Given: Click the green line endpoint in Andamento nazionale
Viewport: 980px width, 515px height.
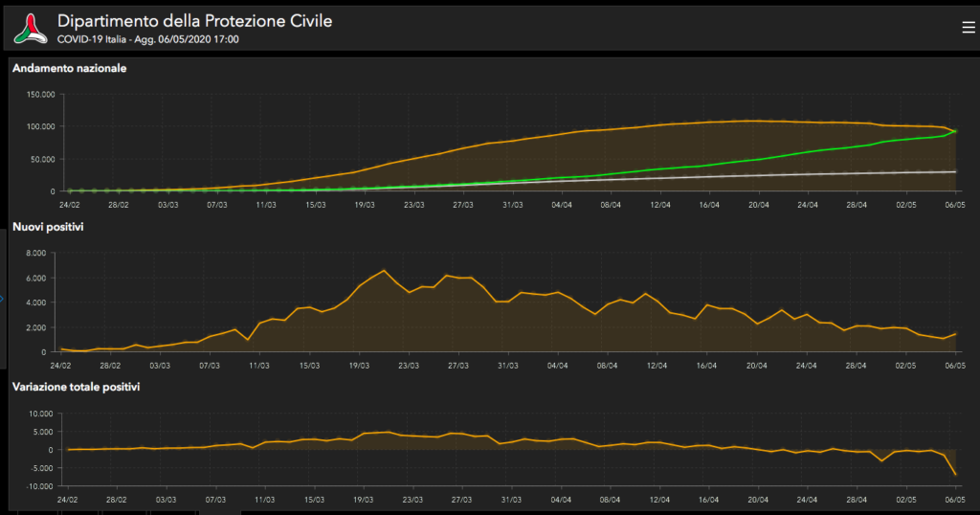Looking at the screenshot, I should pos(955,131).
